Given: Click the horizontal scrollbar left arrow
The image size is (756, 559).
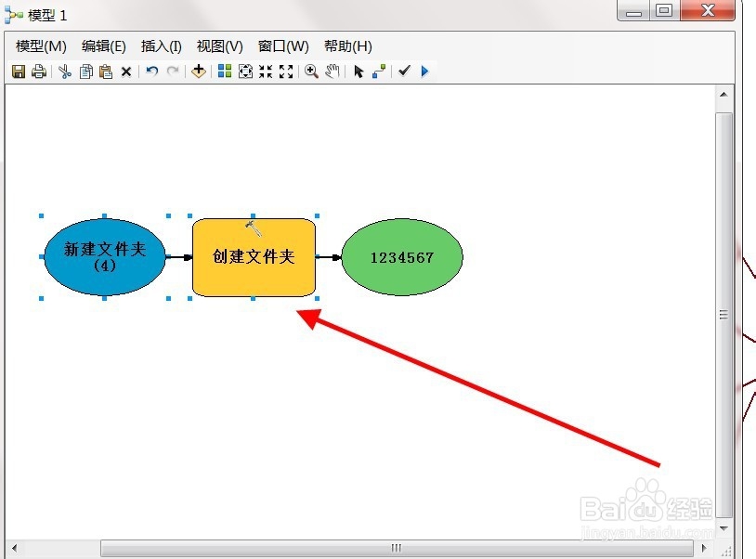Looking at the screenshot, I should pos(15,548).
